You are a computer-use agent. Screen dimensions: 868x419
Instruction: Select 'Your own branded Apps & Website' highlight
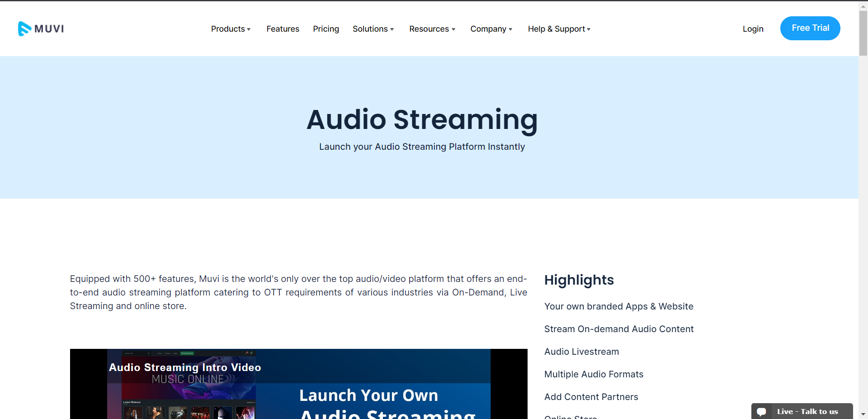click(618, 306)
